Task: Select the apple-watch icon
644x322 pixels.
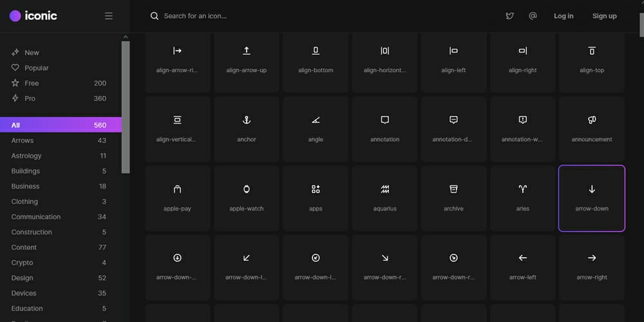Action: coord(247,198)
